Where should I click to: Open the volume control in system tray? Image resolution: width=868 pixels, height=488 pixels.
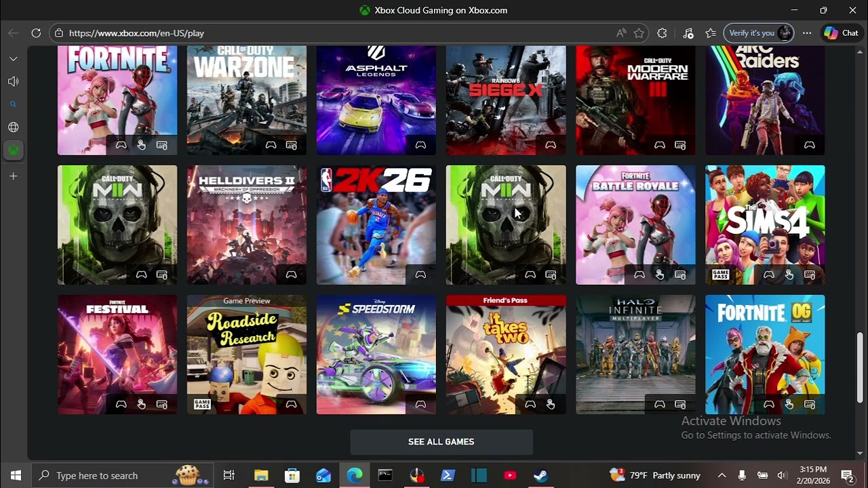point(782,475)
